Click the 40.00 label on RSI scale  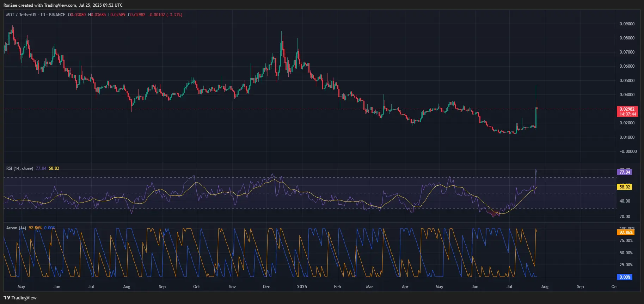point(625,201)
